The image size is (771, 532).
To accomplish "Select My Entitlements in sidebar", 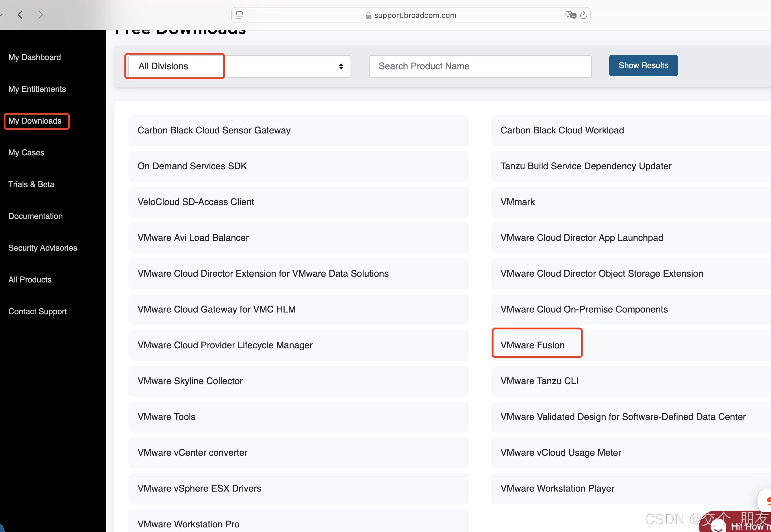I will (37, 89).
